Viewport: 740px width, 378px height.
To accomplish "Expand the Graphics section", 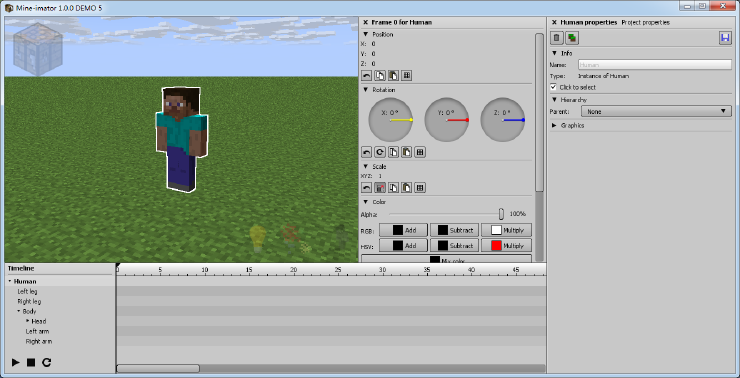I will [554, 126].
